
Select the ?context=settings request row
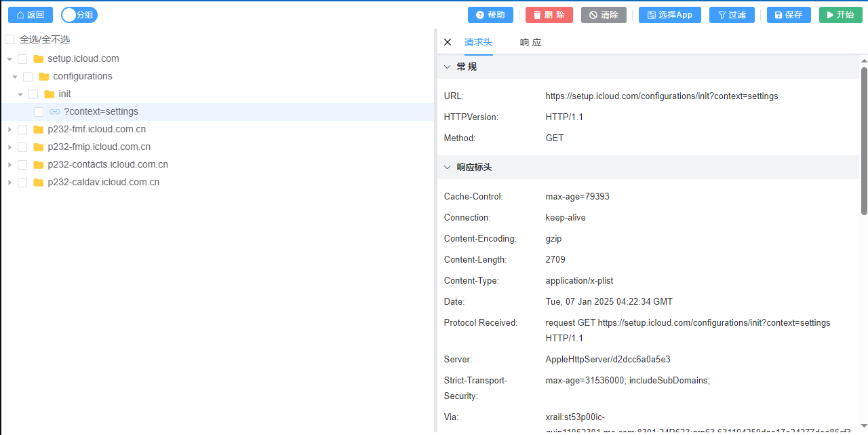(217, 112)
